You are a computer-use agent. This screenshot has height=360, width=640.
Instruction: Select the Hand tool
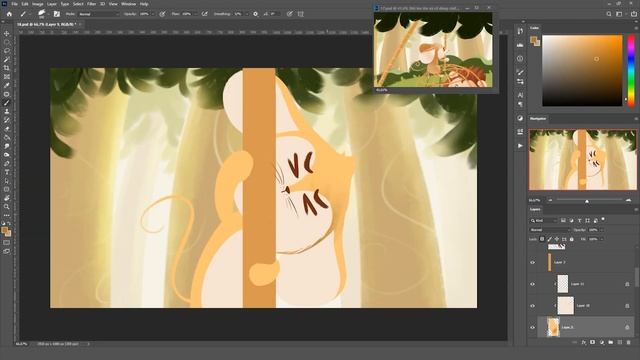7,198
